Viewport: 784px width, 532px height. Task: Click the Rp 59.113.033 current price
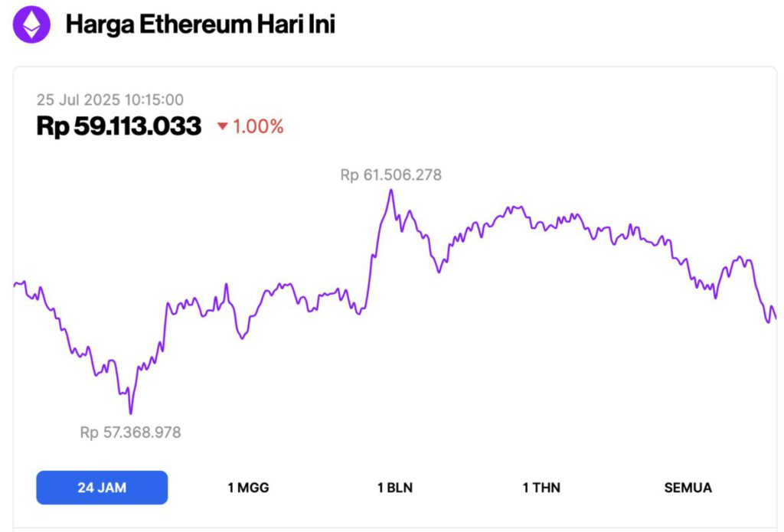(119, 126)
